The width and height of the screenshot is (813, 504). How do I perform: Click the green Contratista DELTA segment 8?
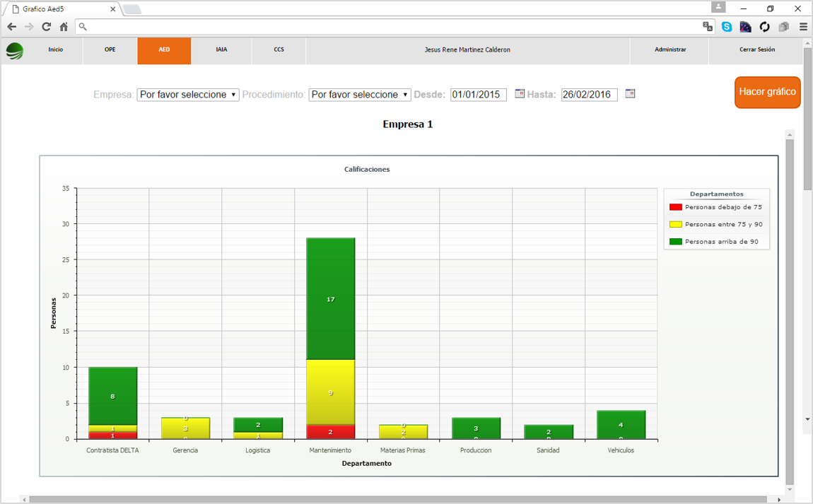[x=113, y=396]
